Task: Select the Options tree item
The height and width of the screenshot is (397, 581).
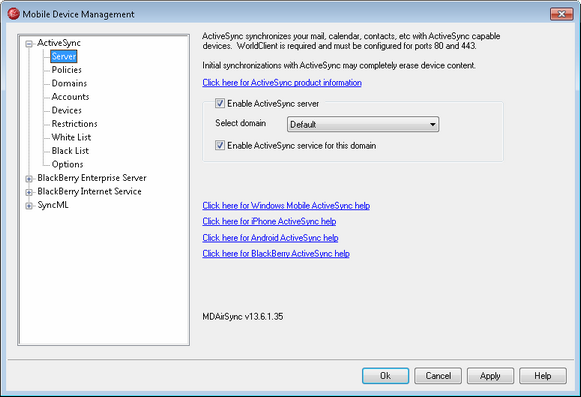Action: pyautogui.click(x=67, y=164)
